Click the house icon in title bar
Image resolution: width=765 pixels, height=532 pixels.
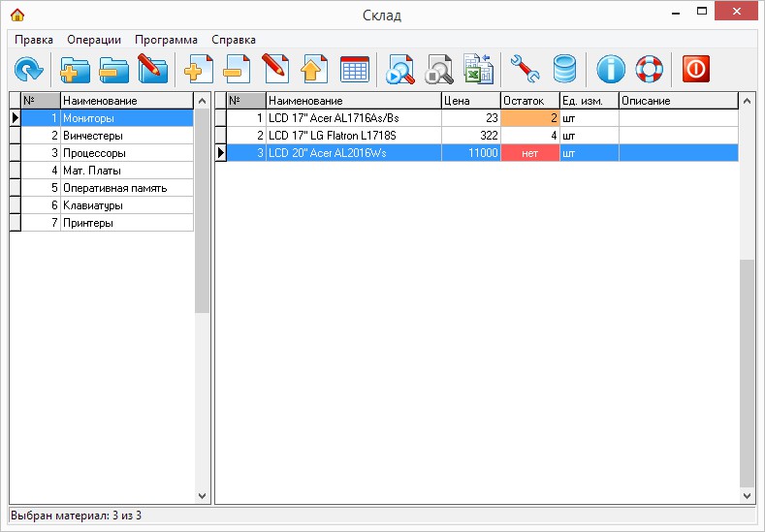click(x=17, y=15)
